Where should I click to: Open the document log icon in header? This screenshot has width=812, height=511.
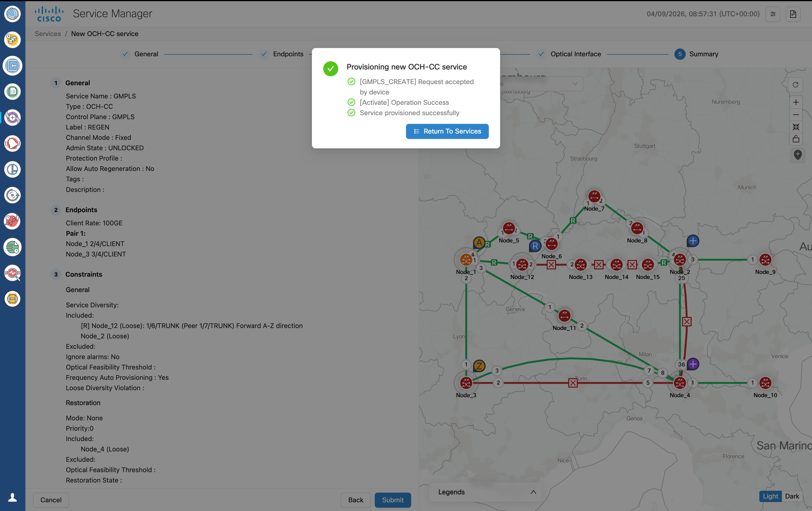793,14
